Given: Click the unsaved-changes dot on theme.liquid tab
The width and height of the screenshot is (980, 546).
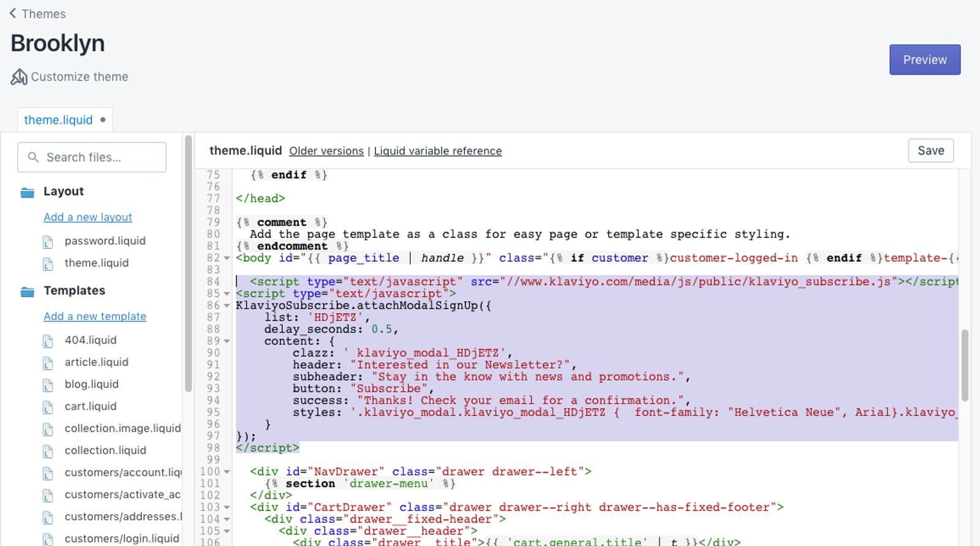Looking at the screenshot, I should [103, 119].
